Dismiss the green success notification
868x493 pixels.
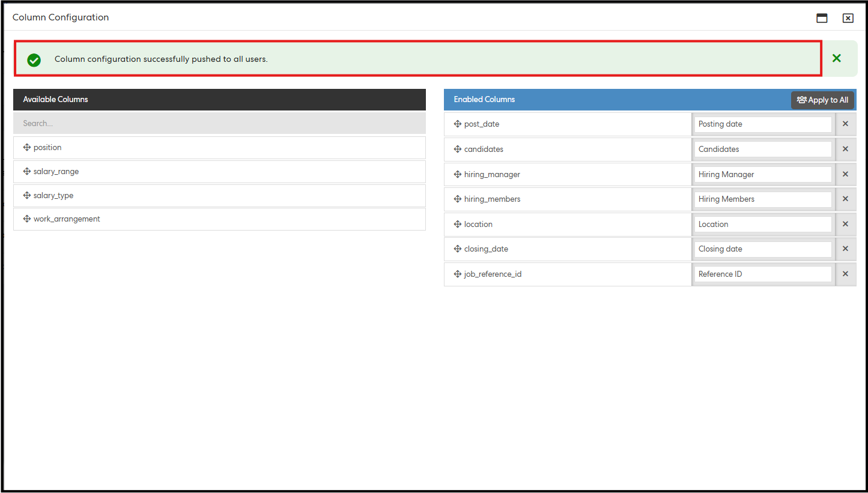(836, 58)
